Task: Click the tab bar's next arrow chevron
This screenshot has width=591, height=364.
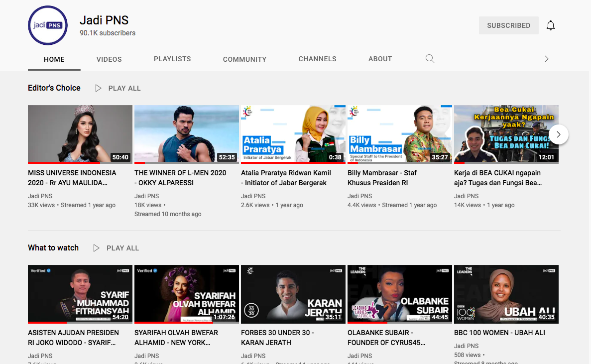Action: coord(547,59)
